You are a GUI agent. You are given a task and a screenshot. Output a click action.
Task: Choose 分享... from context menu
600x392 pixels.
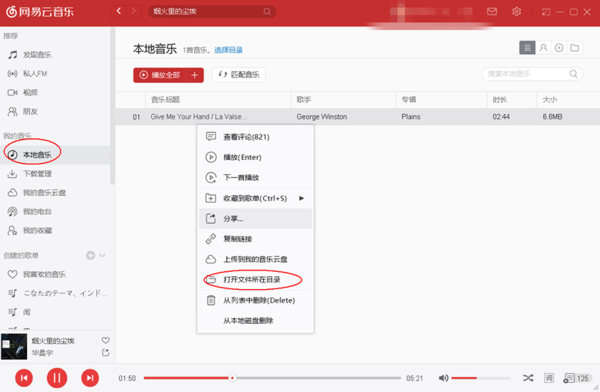pos(255,219)
